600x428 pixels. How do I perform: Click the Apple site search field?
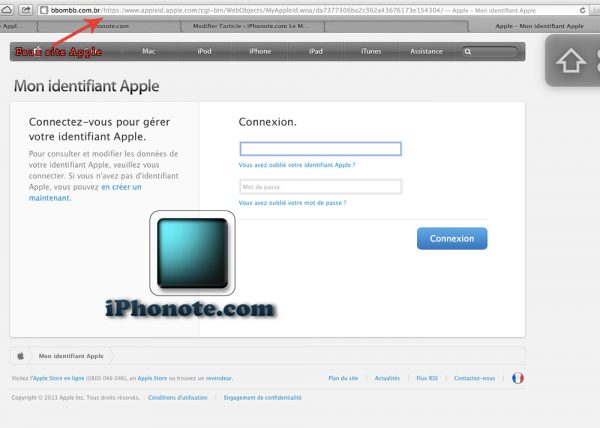[x=490, y=52]
